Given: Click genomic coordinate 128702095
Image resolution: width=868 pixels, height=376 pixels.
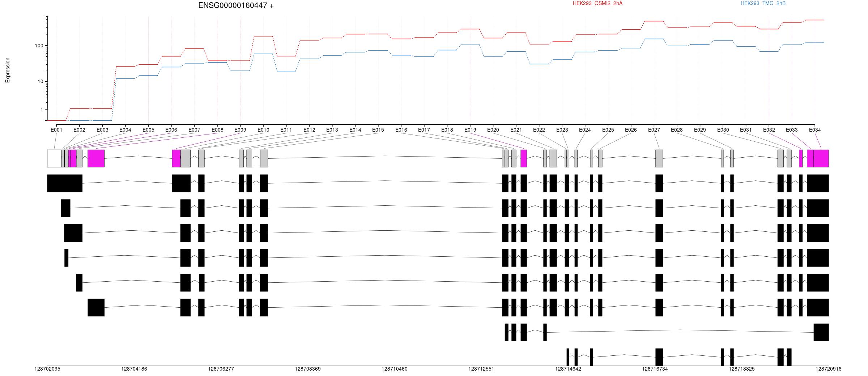Looking at the screenshot, I should (x=47, y=369).
